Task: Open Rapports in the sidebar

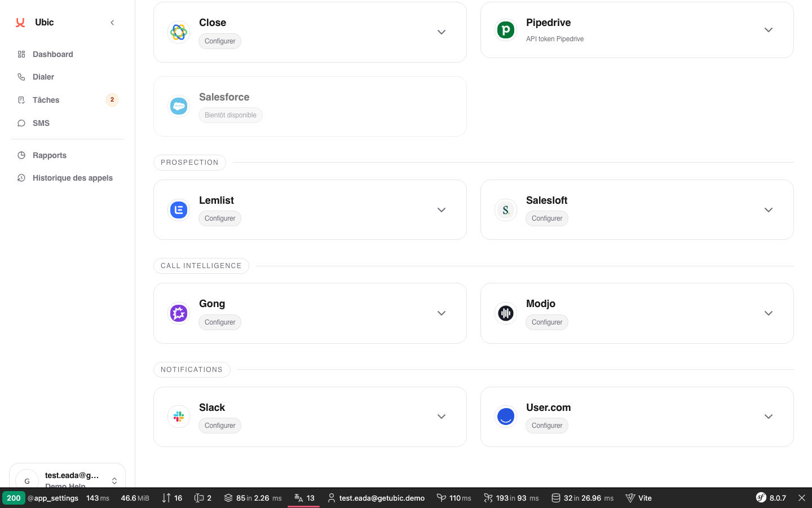Action: (50, 155)
